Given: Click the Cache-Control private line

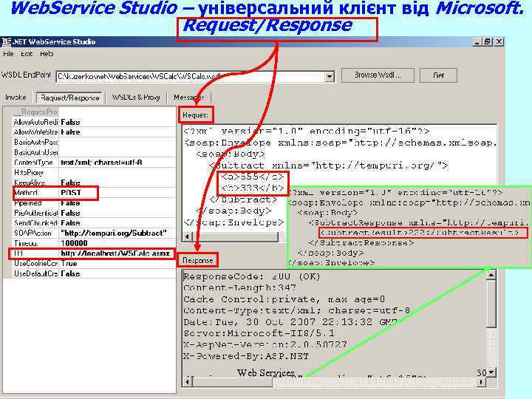Looking at the screenshot, I should (x=284, y=299).
